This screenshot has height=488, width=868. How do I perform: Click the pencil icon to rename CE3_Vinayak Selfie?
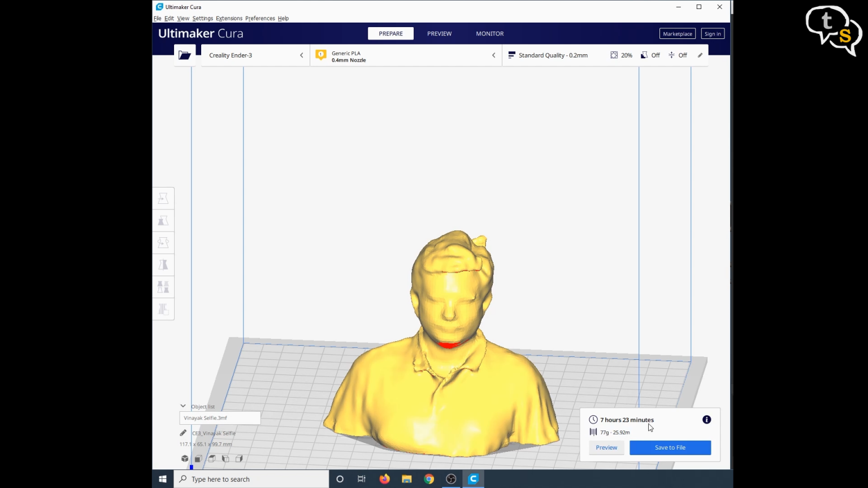coord(183,433)
